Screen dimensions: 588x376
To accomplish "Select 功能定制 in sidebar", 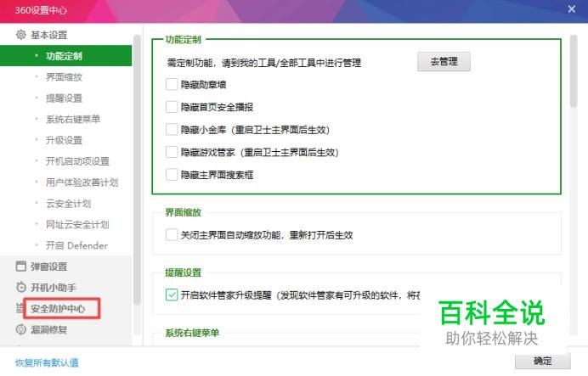I will tap(65, 56).
